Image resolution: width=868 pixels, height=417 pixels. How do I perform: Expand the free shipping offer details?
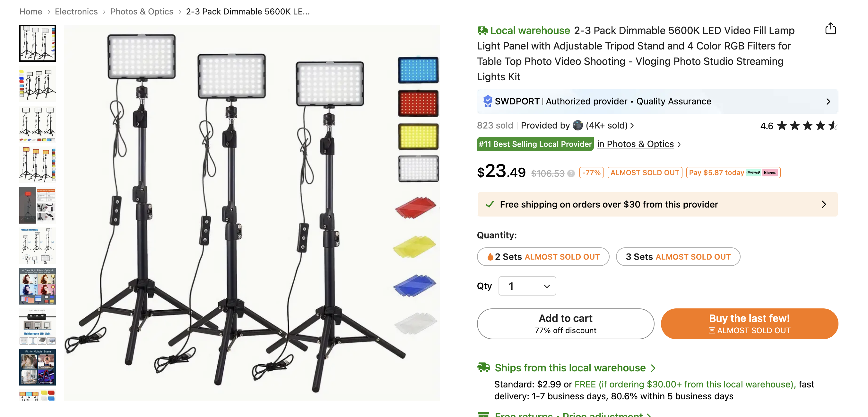pyautogui.click(x=823, y=204)
